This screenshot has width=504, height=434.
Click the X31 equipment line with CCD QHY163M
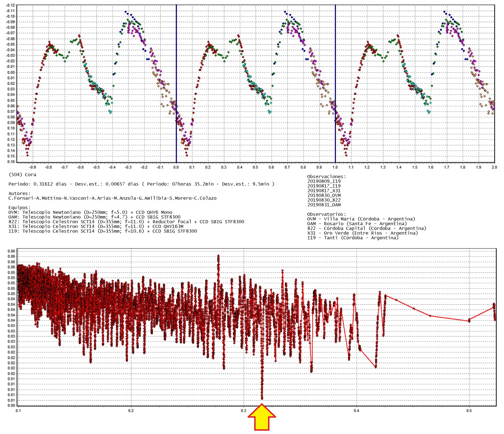pyautogui.click(x=96, y=226)
